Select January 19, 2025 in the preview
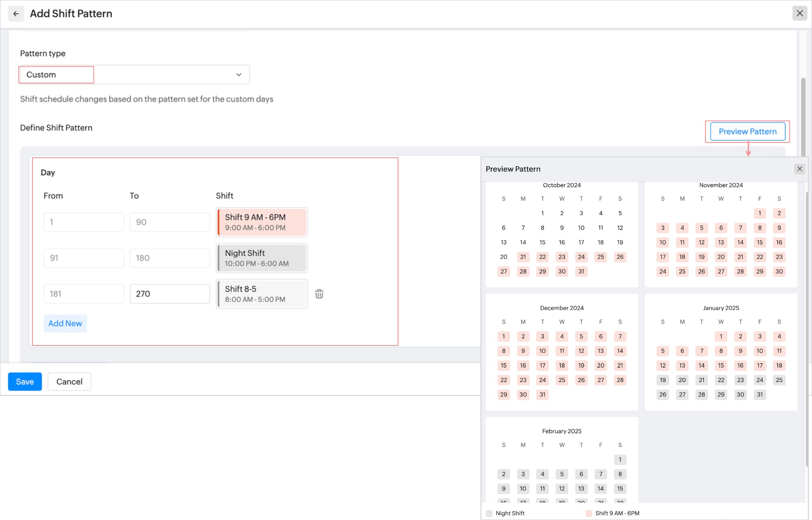 point(663,380)
